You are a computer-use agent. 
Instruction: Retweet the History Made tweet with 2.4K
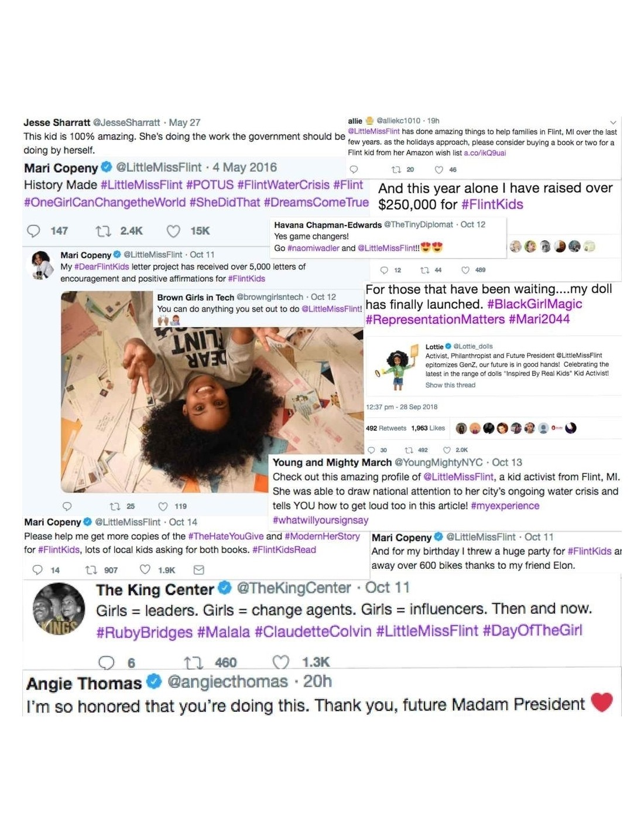tap(103, 231)
